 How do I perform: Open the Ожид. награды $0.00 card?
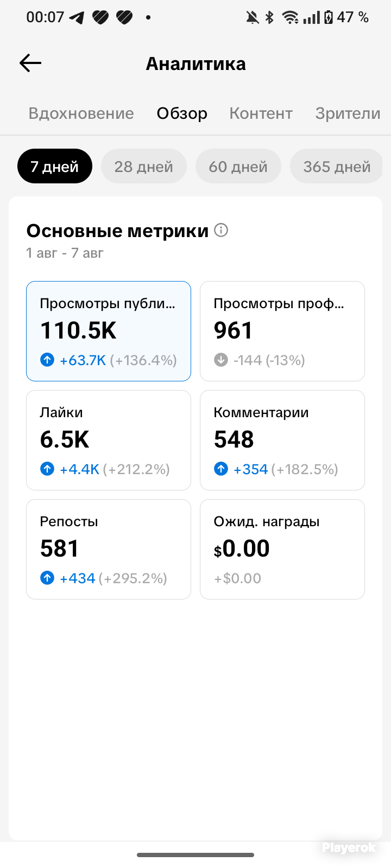282,549
